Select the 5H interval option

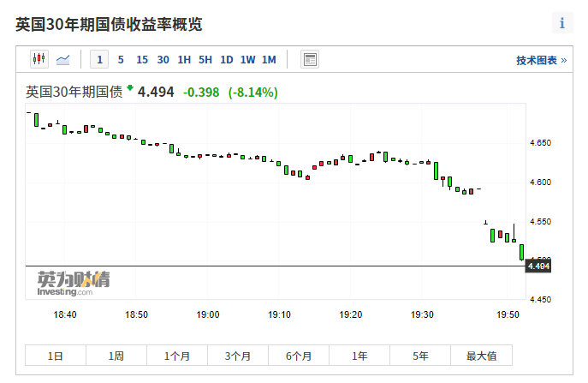205,59
